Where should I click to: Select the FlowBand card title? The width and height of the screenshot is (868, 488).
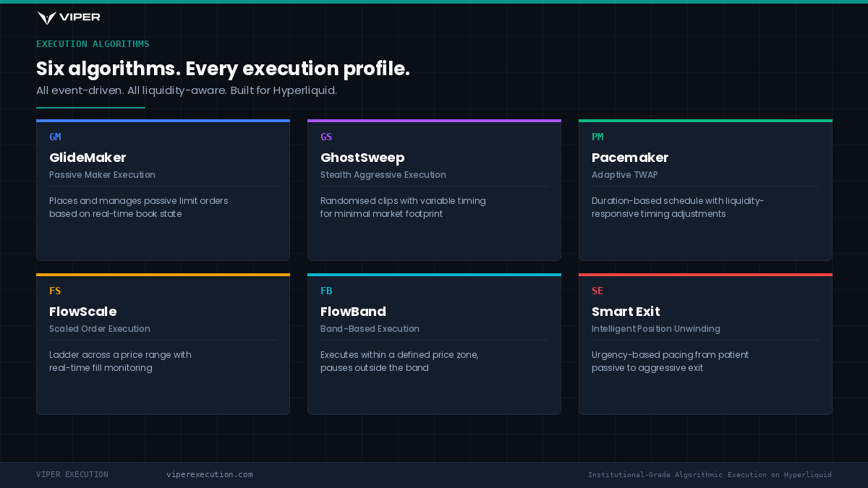pyautogui.click(x=353, y=312)
